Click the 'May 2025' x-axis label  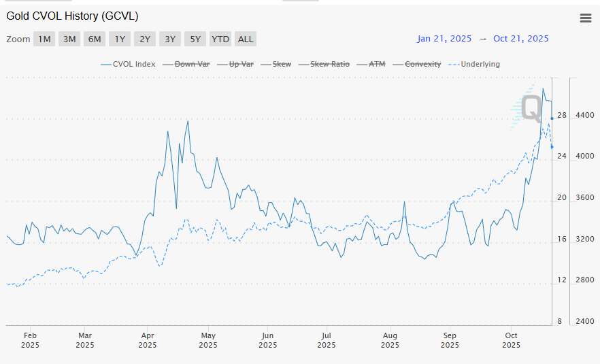coord(208,340)
